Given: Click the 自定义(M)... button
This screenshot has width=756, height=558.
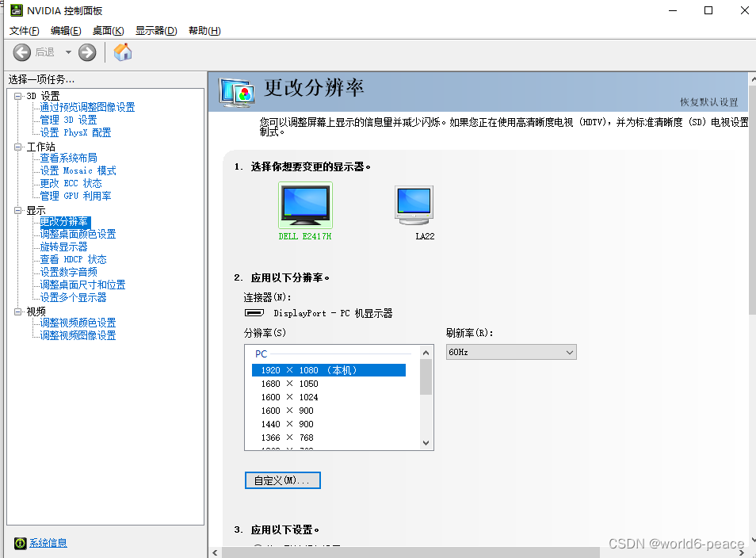Looking at the screenshot, I should [x=283, y=480].
